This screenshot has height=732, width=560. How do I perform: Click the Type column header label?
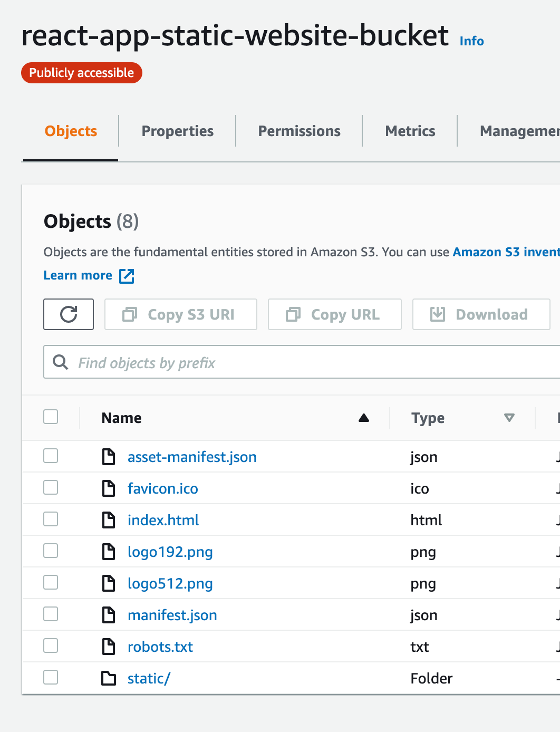(428, 418)
